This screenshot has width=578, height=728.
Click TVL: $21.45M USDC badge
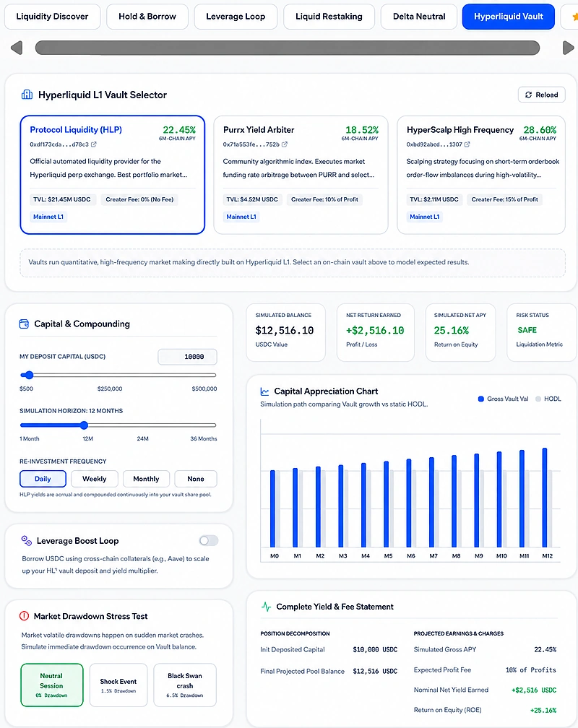click(62, 199)
